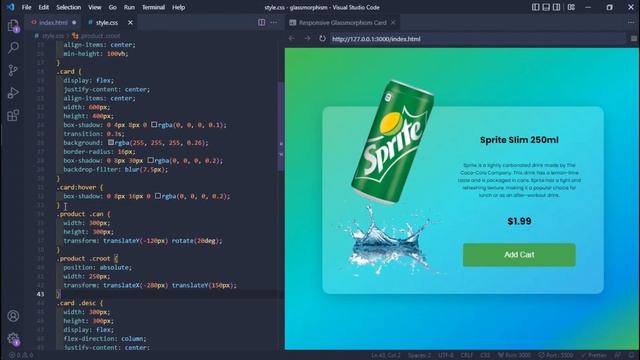Click the VS Code logo in title bar
This screenshot has width=640, height=360.
point(10,7)
